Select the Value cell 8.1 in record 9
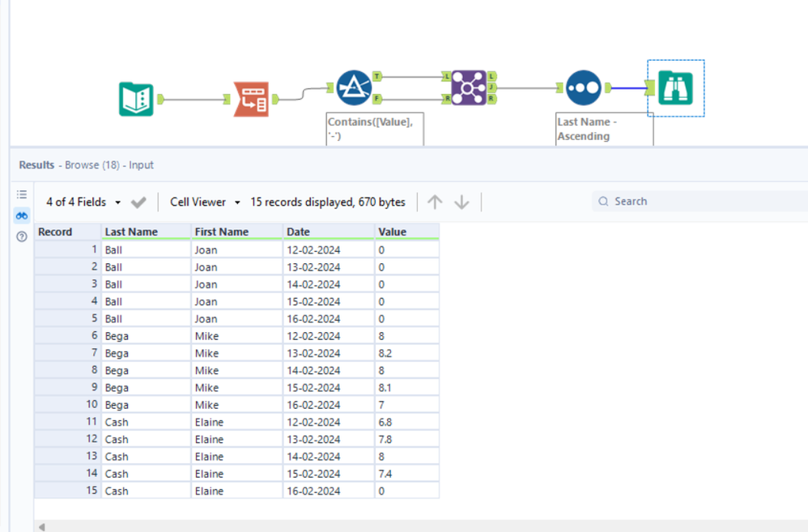This screenshot has width=808, height=532. tap(407, 388)
